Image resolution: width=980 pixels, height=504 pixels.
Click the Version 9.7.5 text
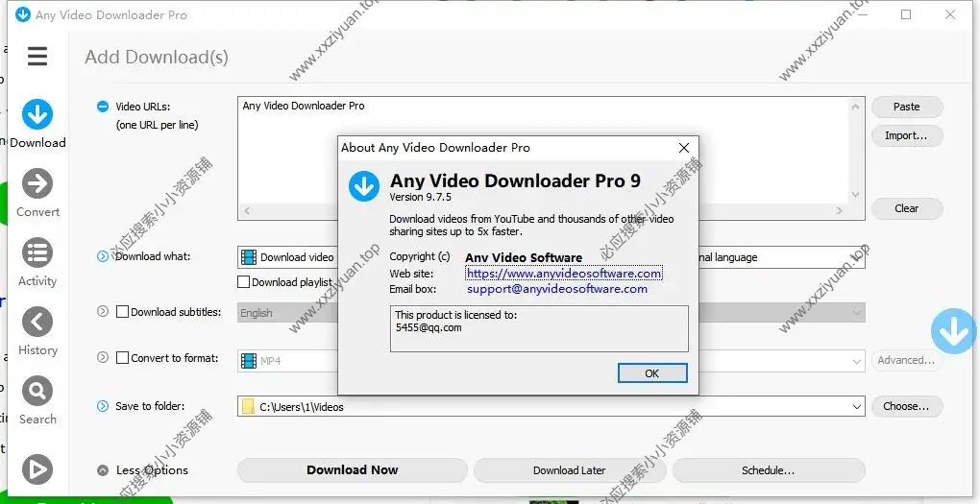[x=420, y=197]
